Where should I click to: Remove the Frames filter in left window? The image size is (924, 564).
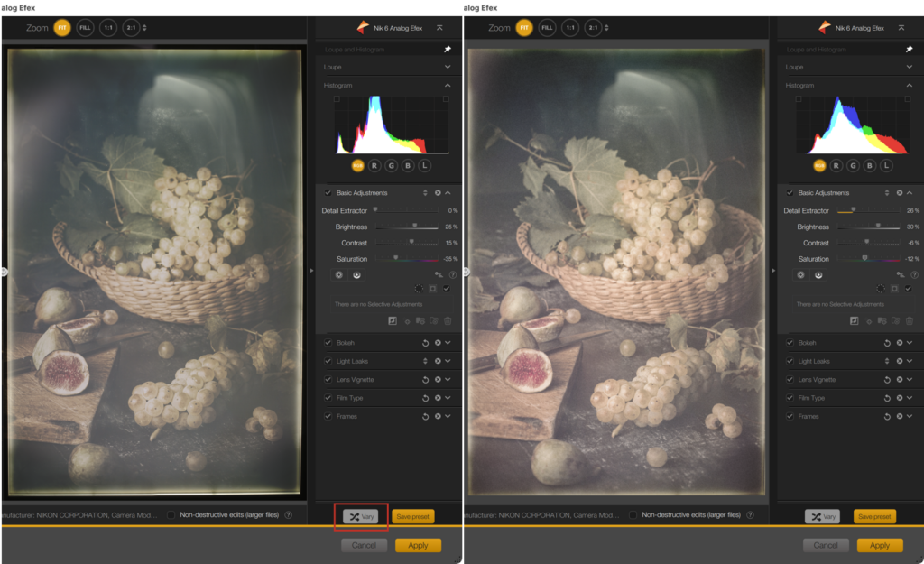click(438, 416)
